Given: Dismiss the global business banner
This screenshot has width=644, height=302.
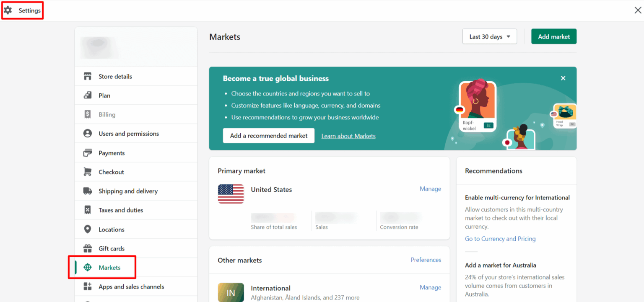Looking at the screenshot, I should pos(563,78).
